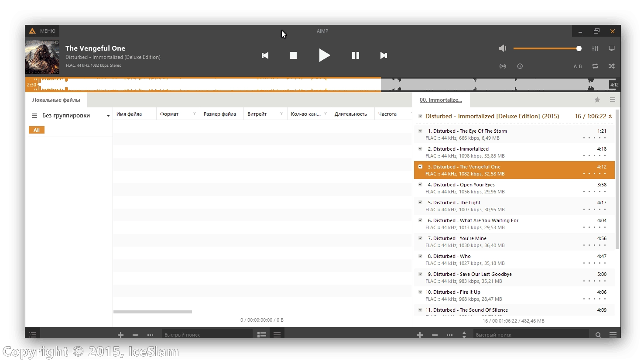Image resolution: width=644 pixels, height=361 pixels.
Task: Select track 8 Disturbed - Who
Action: tap(514, 260)
